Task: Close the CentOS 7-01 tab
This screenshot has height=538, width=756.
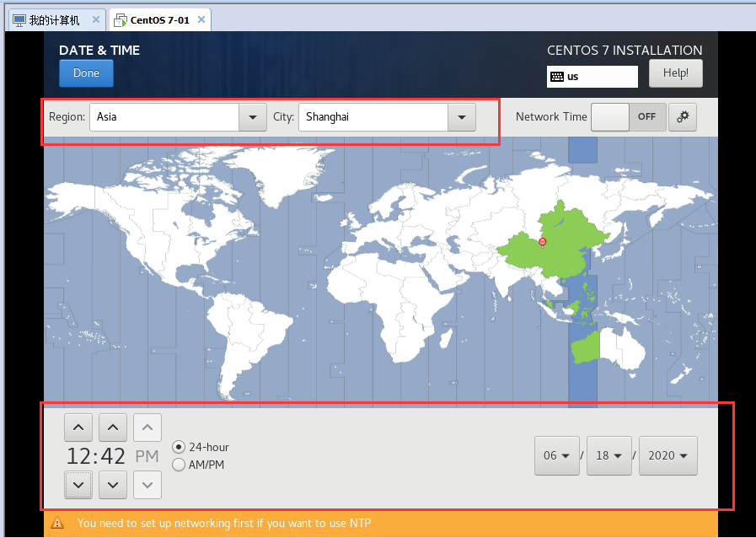Action: pyautogui.click(x=201, y=19)
